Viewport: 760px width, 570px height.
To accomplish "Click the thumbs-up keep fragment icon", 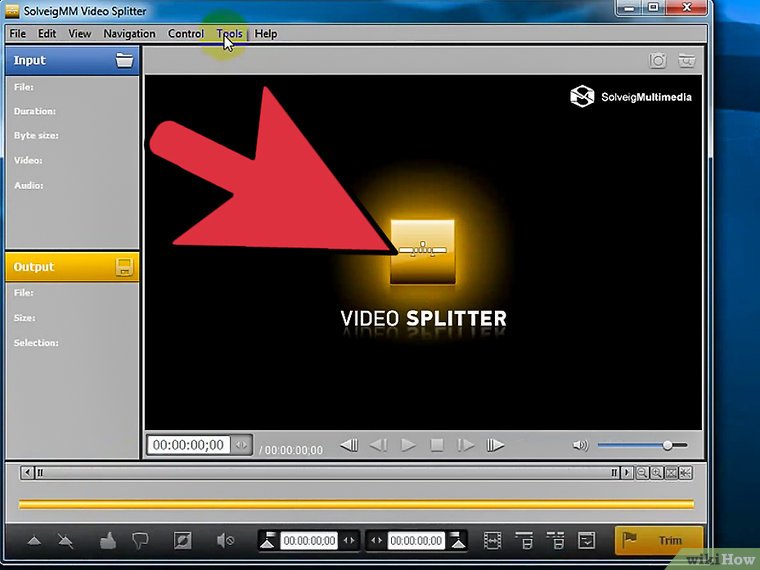I will point(109,541).
